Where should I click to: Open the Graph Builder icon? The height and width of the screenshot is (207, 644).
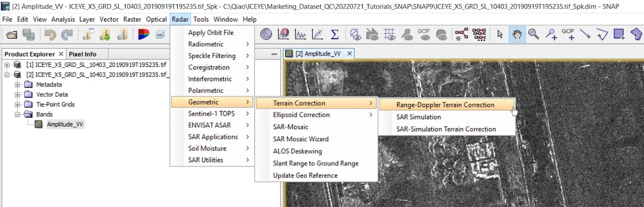click(462, 34)
